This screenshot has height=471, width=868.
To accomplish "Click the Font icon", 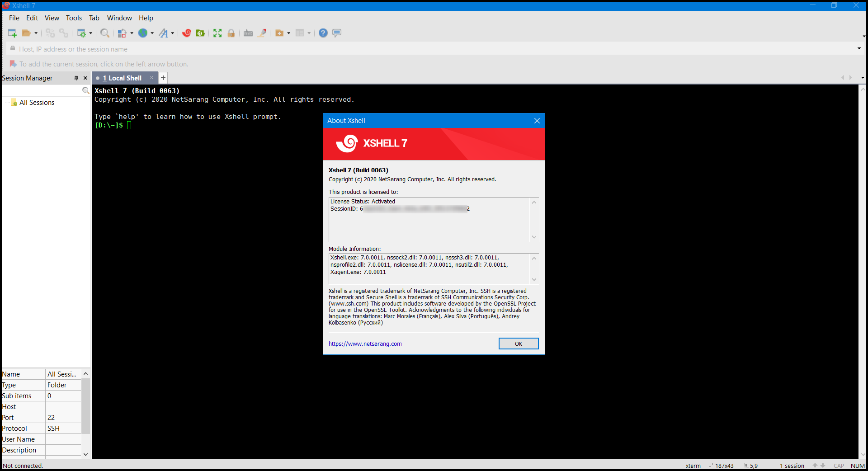I will click(x=163, y=33).
